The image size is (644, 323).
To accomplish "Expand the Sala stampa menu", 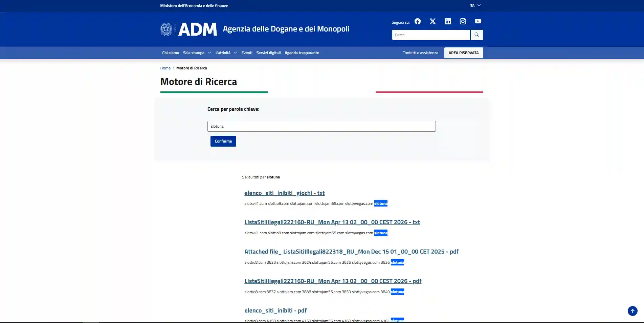I will (197, 53).
